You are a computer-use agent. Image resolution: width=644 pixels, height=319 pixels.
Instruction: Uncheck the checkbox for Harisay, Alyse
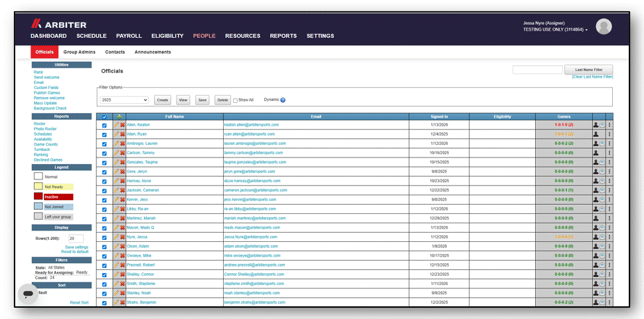click(x=104, y=181)
